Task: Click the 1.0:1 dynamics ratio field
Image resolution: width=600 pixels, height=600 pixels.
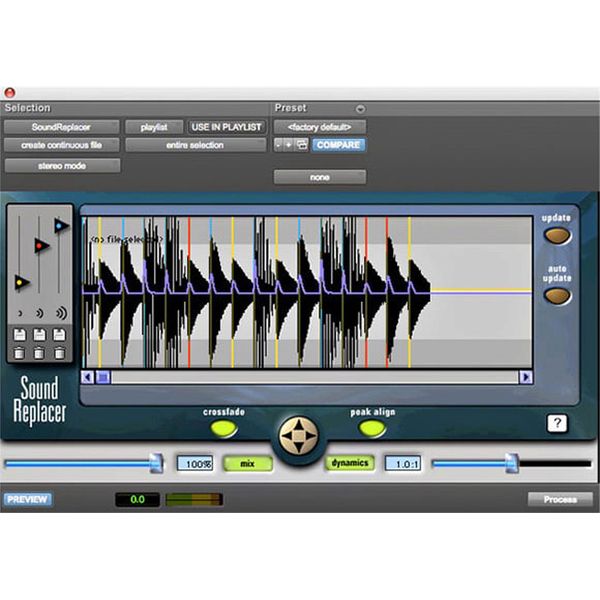Action: point(403,463)
